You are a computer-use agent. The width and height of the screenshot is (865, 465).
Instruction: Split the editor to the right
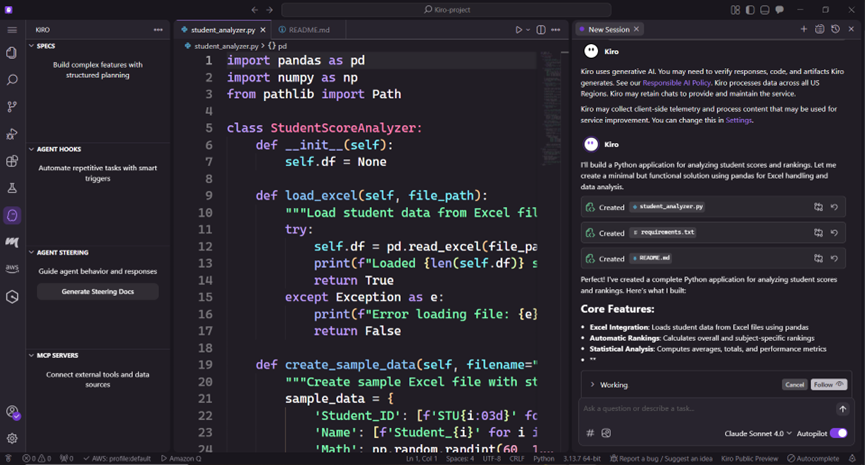coord(541,30)
